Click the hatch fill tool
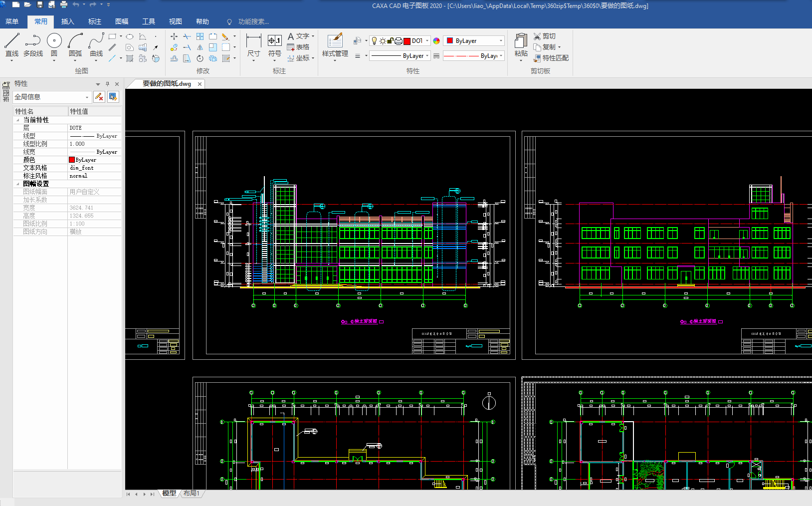This screenshot has width=812, height=506. (x=130, y=58)
